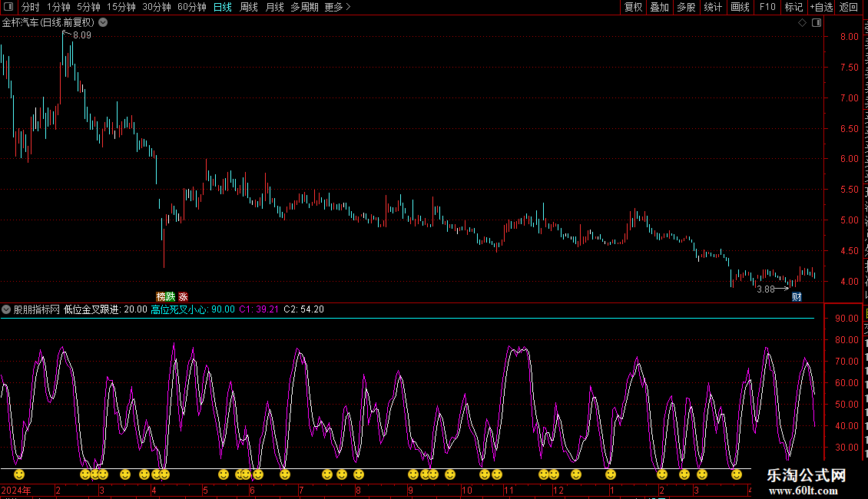Select the 60分钟 timeframe
The width and height of the screenshot is (868, 499).
[192, 7]
